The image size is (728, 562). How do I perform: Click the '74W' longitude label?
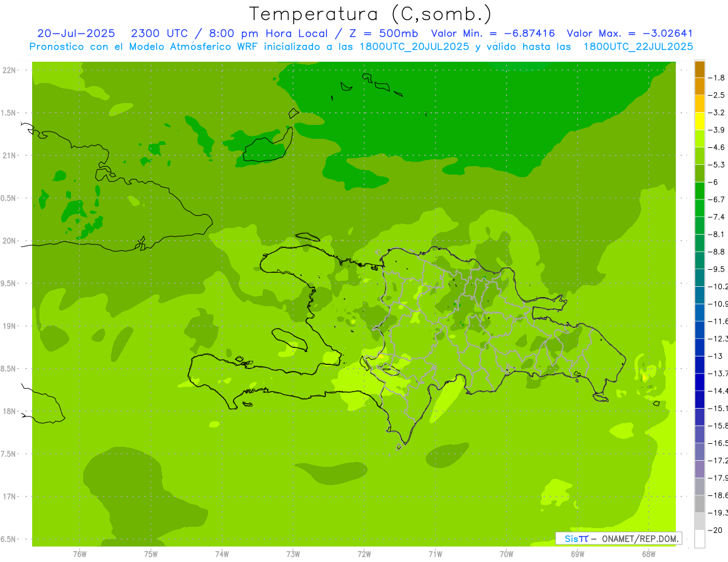coord(222,554)
